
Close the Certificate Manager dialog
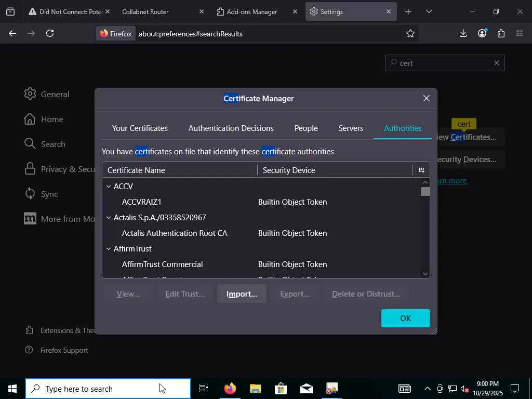[x=427, y=98]
